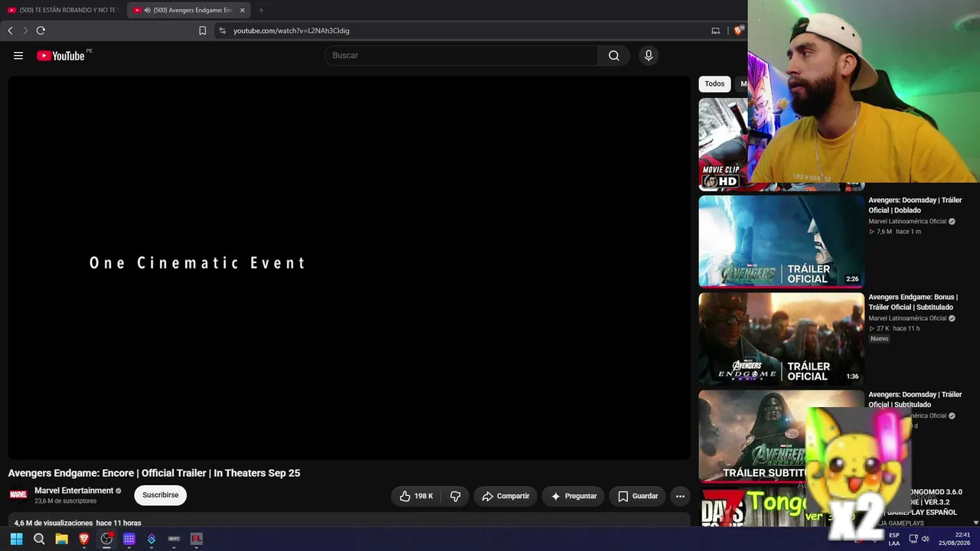The width and height of the screenshot is (980, 551).
Task: Open the purple grid app in taskbar
Action: (129, 539)
